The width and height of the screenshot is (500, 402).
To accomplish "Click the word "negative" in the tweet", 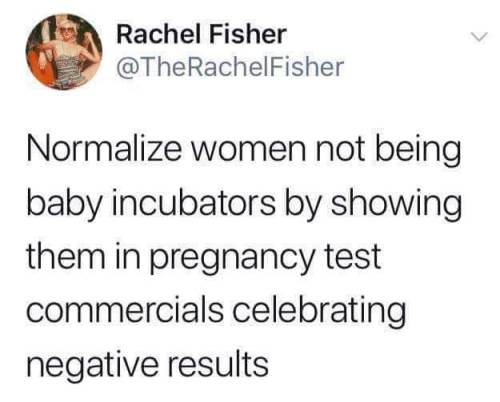I will pyautogui.click(x=92, y=365).
